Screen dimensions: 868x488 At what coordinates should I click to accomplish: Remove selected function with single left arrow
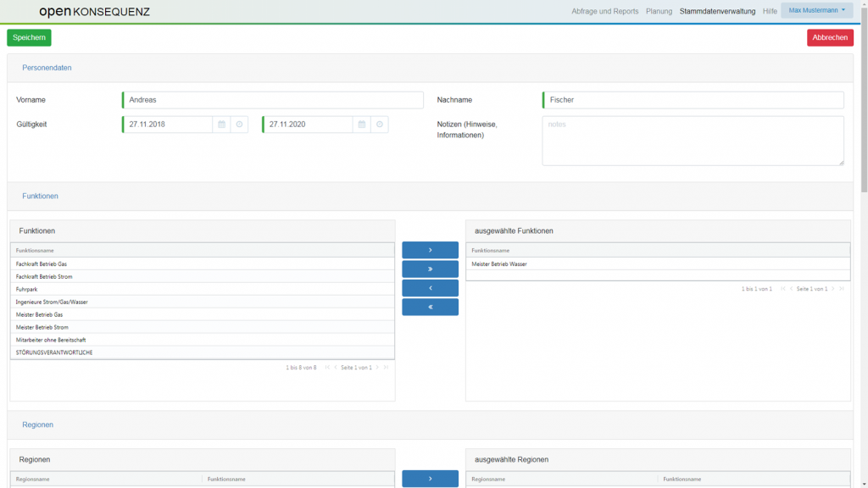[430, 288]
